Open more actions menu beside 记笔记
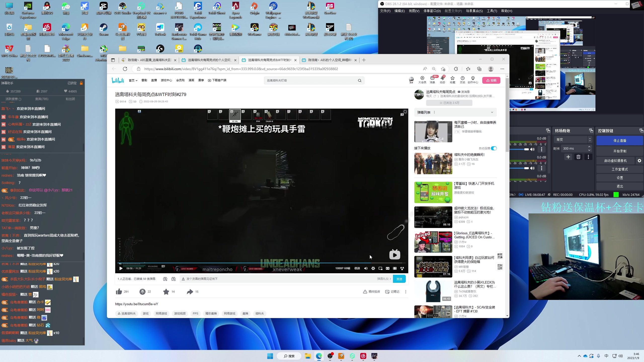The image size is (644, 362). coord(406,292)
